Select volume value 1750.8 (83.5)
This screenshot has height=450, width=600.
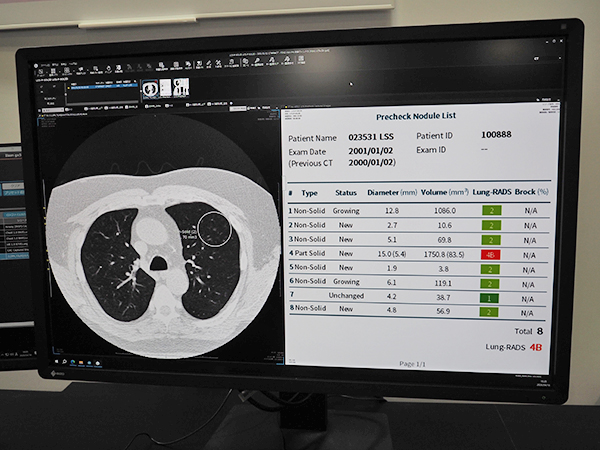(444, 254)
